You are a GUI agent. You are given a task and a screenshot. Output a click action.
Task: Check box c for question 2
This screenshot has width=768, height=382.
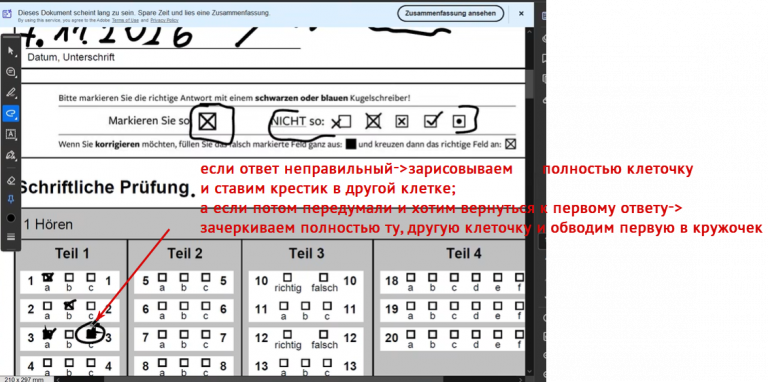(x=91, y=306)
